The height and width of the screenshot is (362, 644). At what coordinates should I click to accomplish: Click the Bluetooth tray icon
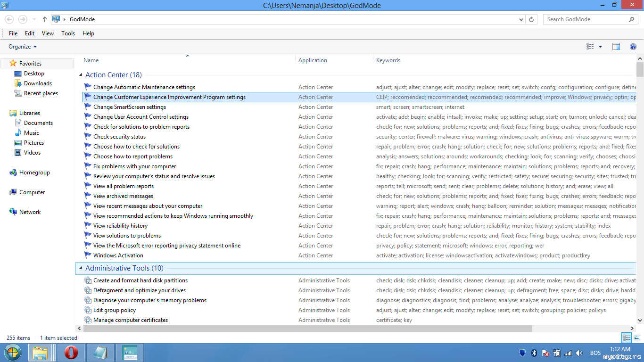[534, 353]
